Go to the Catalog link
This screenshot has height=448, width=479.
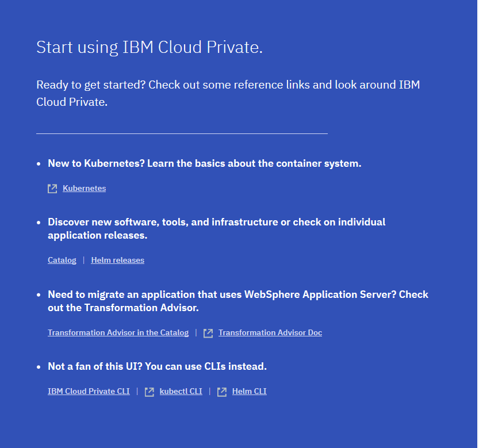point(62,260)
